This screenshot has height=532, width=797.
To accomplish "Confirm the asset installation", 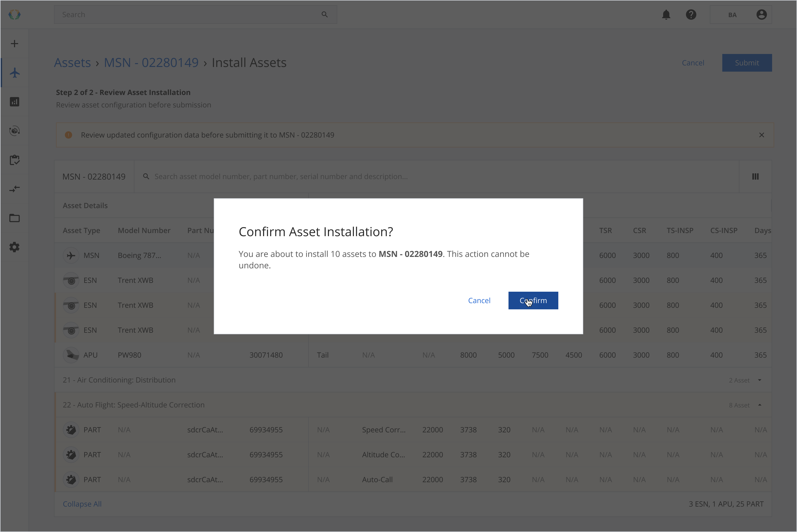I will pos(533,300).
